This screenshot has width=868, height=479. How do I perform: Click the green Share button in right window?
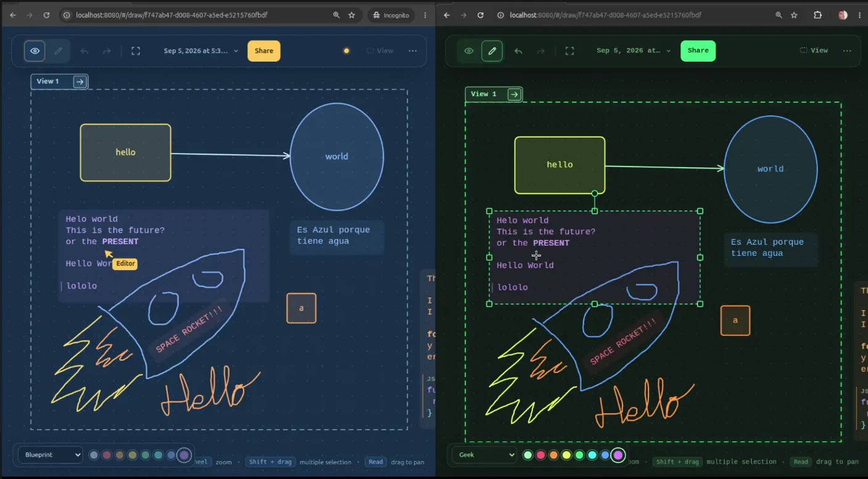[x=698, y=51]
